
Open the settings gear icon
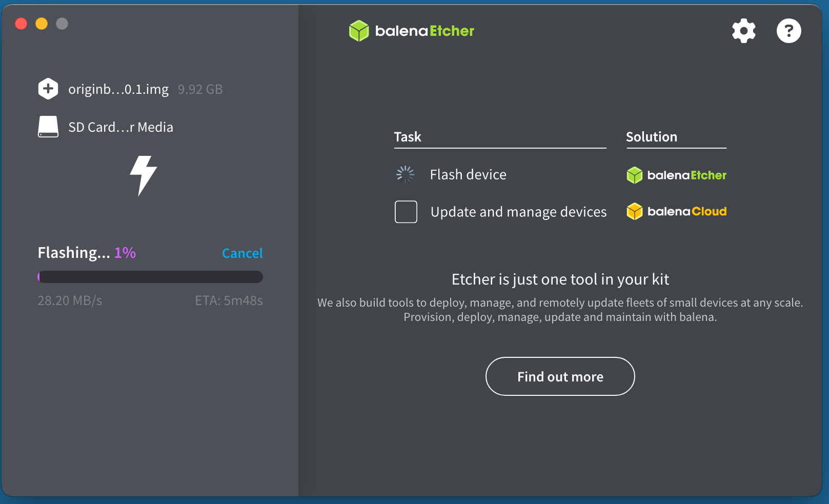tap(743, 31)
